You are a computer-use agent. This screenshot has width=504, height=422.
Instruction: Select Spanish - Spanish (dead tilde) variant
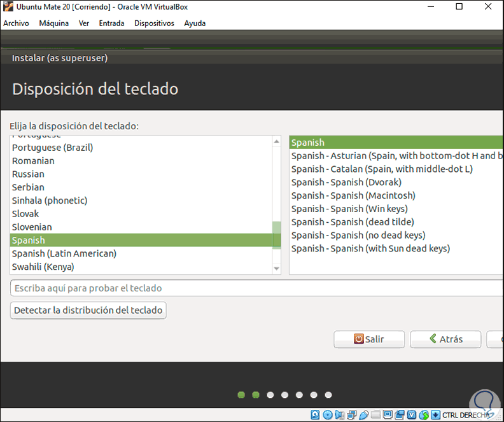pyautogui.click(x=396, y=222)
